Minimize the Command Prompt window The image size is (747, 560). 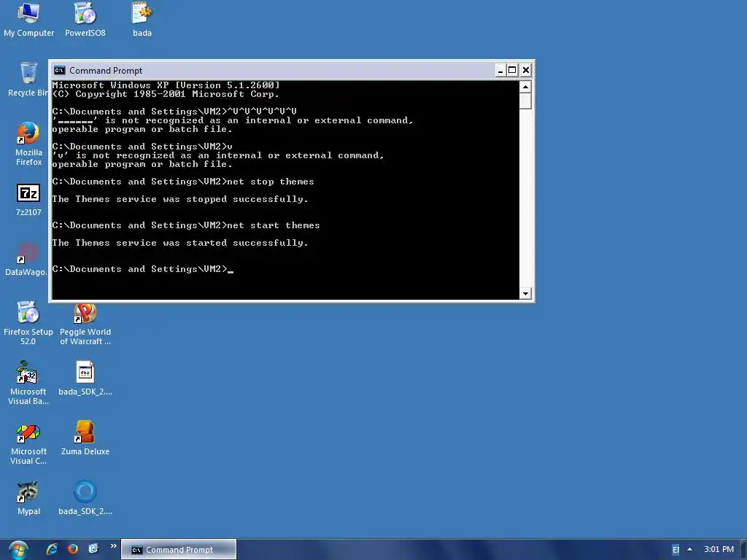point(500,71)
